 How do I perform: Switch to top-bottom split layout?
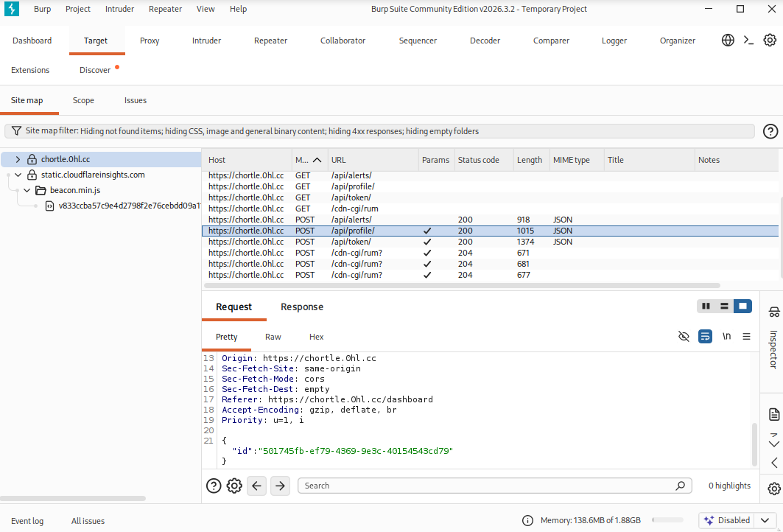724,307
